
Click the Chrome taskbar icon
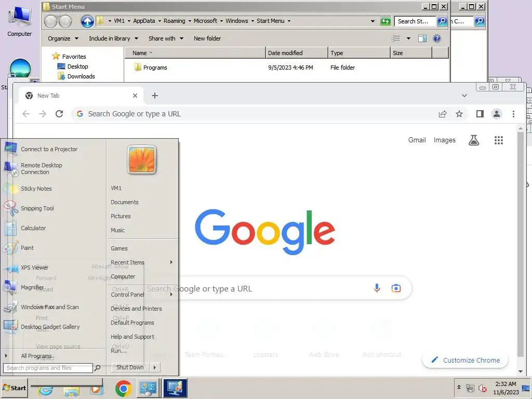123,388
